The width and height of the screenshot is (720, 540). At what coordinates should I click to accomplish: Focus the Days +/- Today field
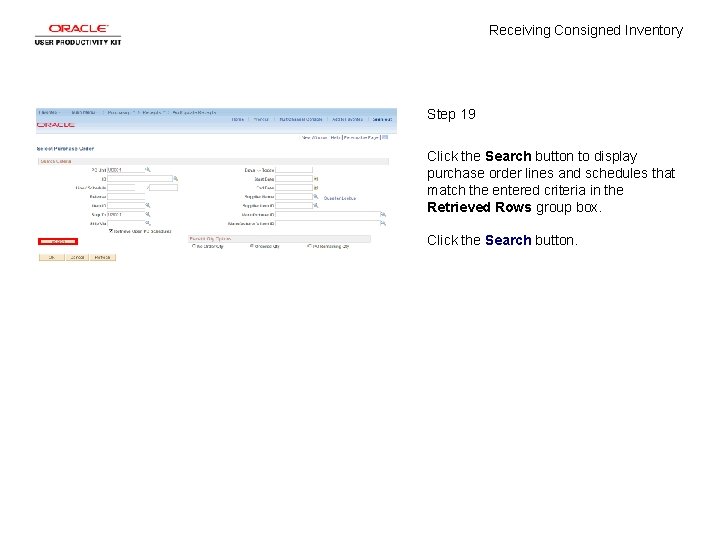click(x=294, y=170)
